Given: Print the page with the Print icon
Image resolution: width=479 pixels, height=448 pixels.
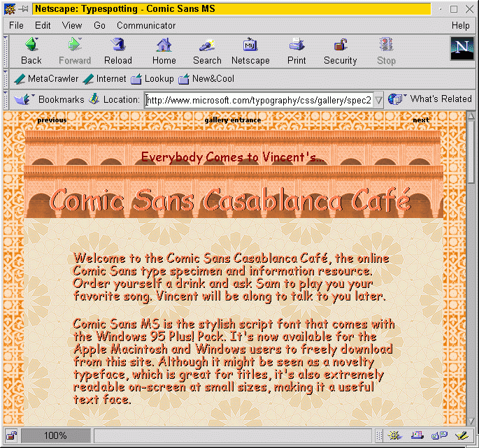Looking at the screenshot, I should click(296, 51).
